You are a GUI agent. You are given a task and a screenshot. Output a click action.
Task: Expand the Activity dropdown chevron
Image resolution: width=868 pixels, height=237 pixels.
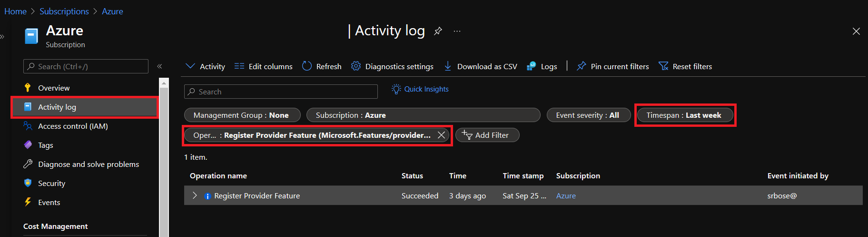coord(190,66)
